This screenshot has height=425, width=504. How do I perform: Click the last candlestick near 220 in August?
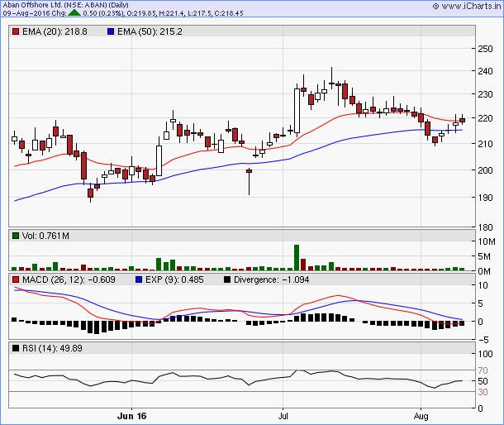point(462,120)
